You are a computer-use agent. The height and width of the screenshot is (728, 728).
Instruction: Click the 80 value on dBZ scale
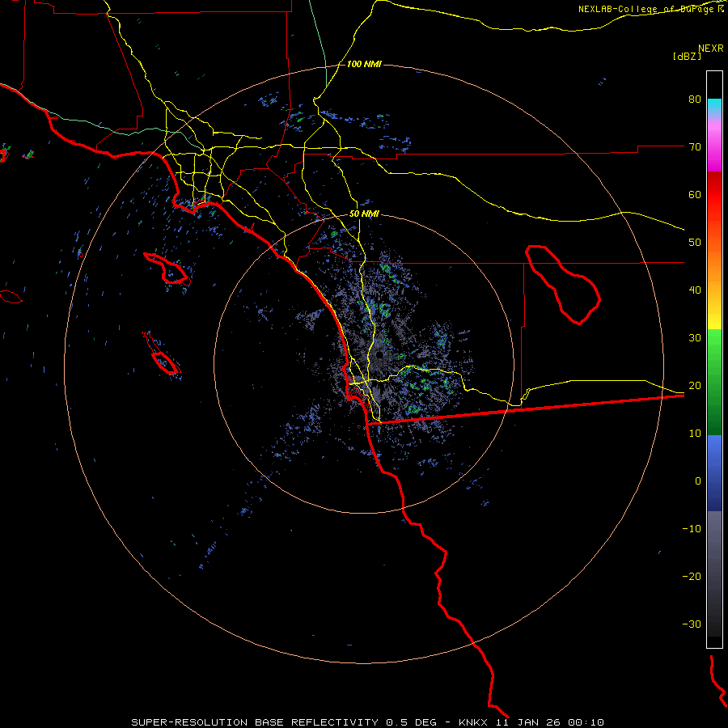[x=695, y=99]
